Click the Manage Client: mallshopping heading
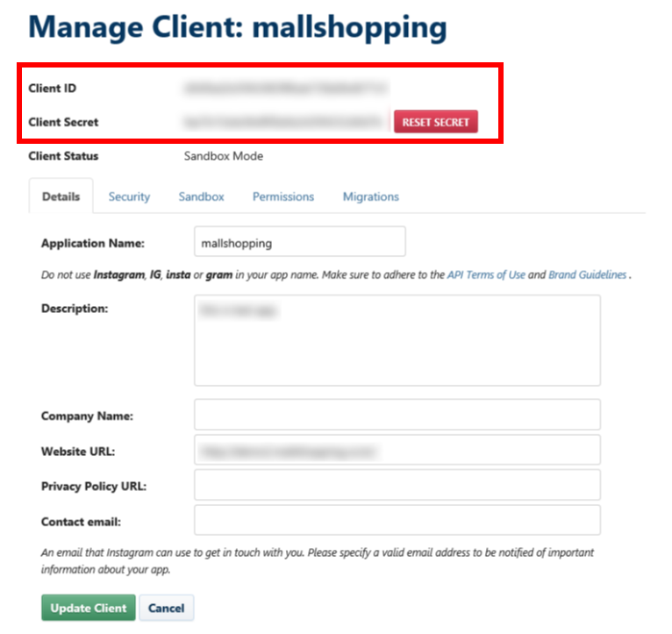 (x=238, y=27)
